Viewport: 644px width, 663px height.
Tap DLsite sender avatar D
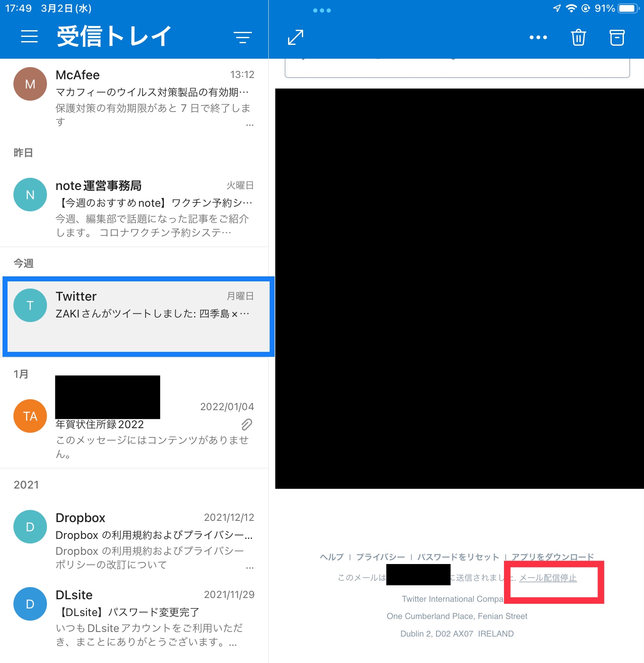30,604
